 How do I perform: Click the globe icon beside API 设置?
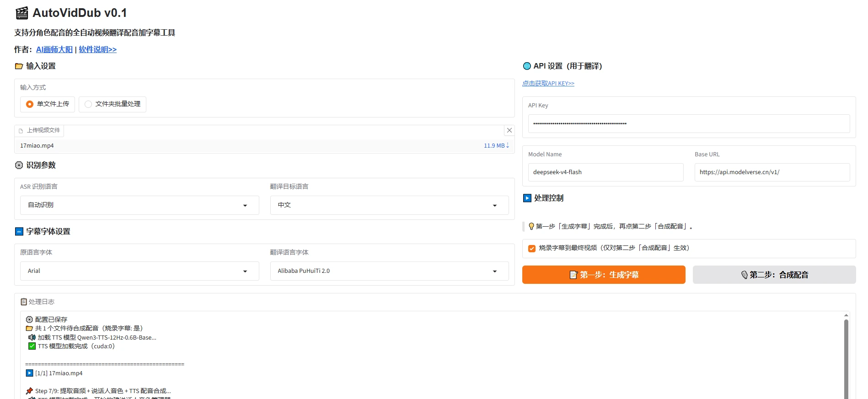(527, 66)
